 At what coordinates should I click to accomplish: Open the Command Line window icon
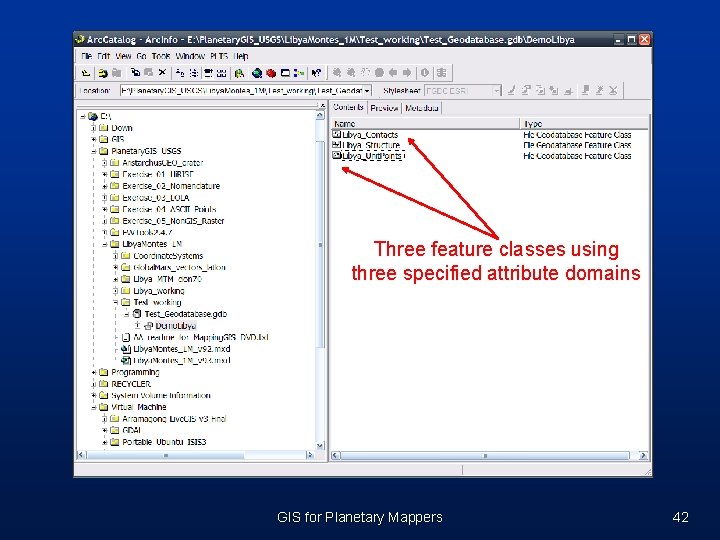coord(285,73)
